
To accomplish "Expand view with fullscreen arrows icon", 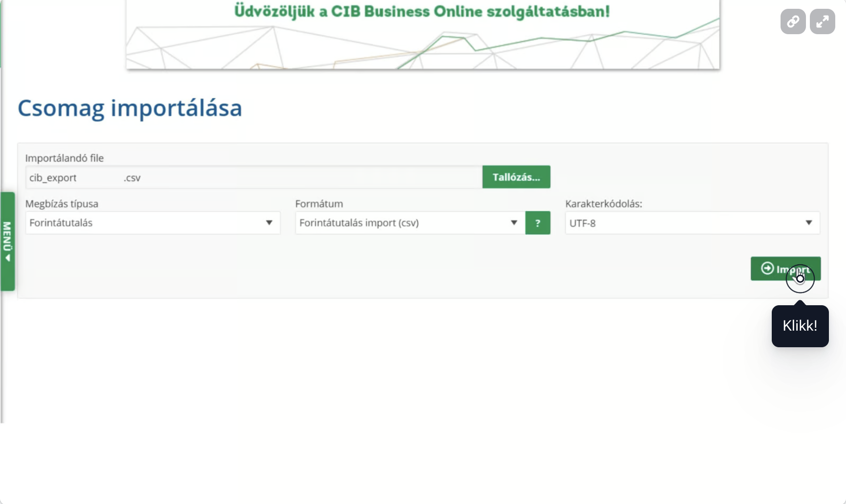I will click(x=823, y=21).
